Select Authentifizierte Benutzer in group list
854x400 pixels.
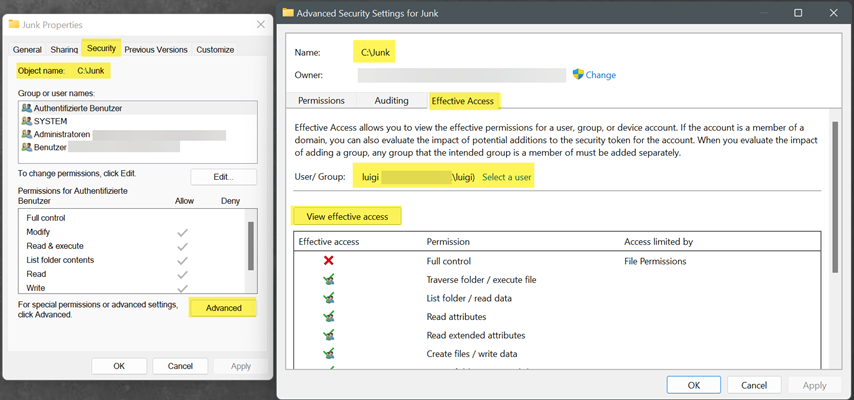pyautogui.click(x=138, y=108)
